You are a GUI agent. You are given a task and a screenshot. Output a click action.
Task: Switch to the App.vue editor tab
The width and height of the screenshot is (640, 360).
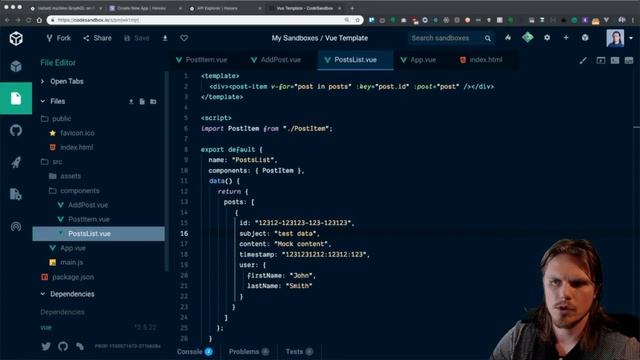coord(423,60)
